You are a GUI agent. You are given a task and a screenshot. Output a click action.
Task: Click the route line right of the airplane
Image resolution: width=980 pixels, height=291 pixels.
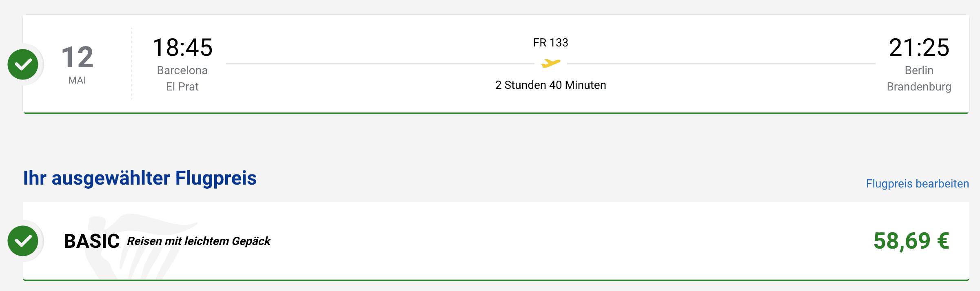click(x=721, y=64)
